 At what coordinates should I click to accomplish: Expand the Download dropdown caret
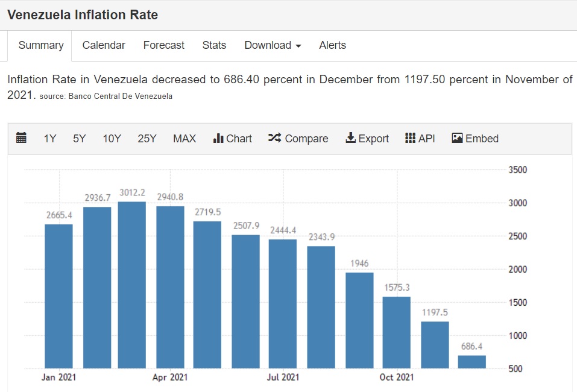point(298,46)
